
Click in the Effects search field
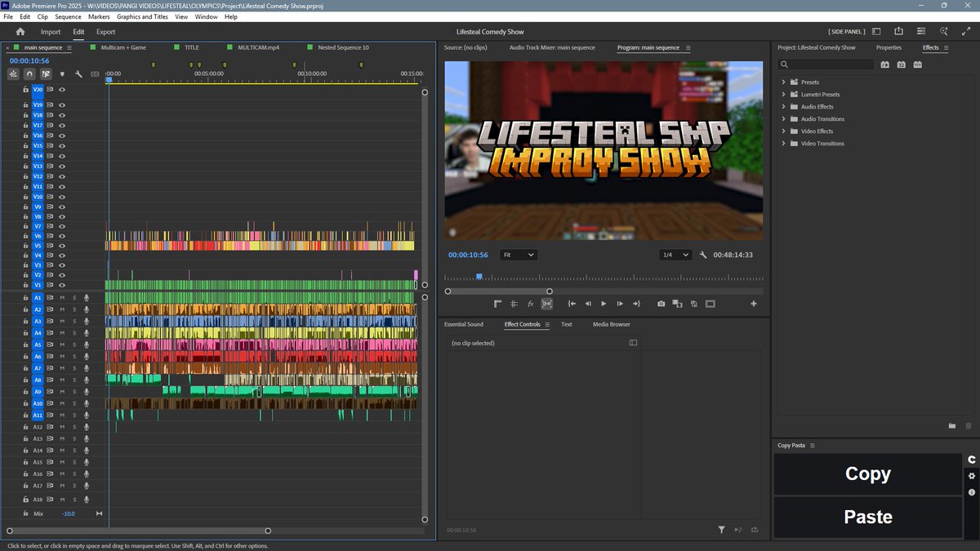[x=825, y=64]
